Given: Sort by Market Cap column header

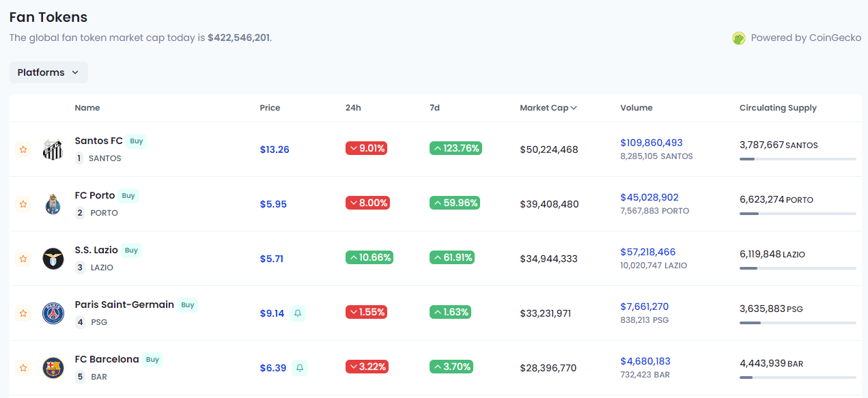Looking at the screenshot, I should [x=548, y=108].
